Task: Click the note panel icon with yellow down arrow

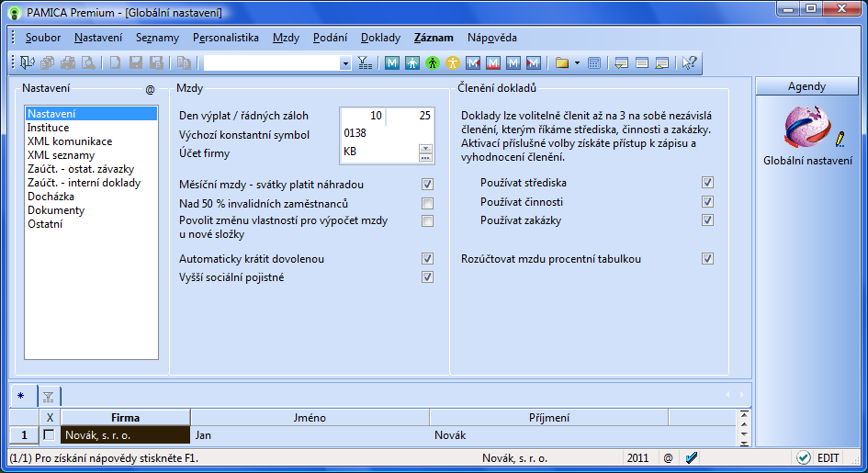Action: click(x=621, y=63)
